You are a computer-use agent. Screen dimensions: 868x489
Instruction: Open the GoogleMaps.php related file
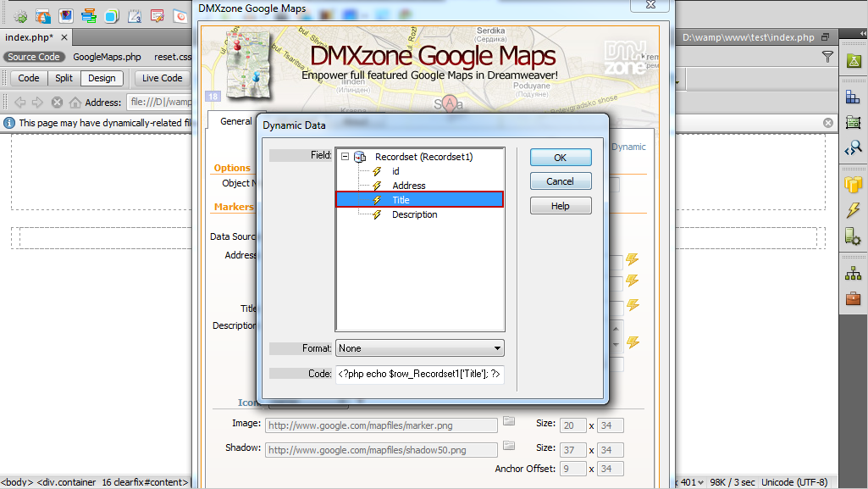click(x=107, y=57)
